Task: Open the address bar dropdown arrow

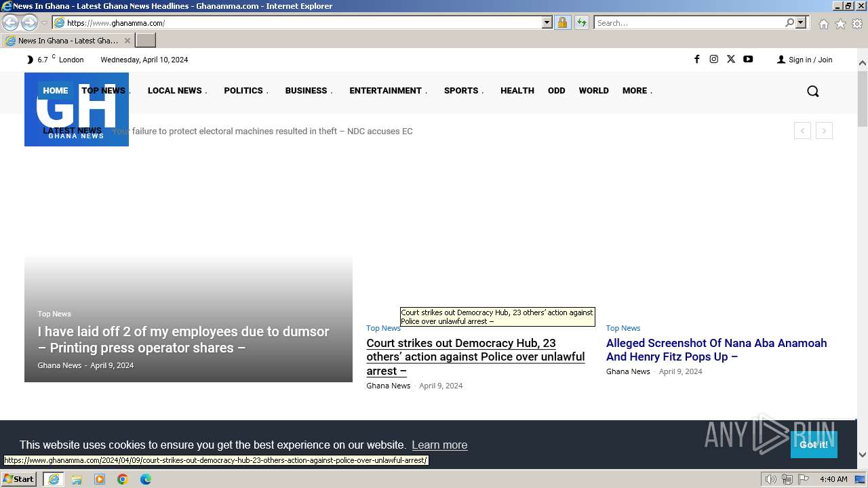Action: click(547, 22)
